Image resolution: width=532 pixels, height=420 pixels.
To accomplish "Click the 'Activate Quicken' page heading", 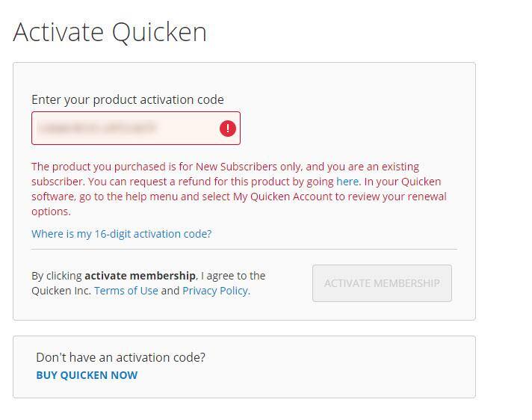I will [x=110, y=32].
